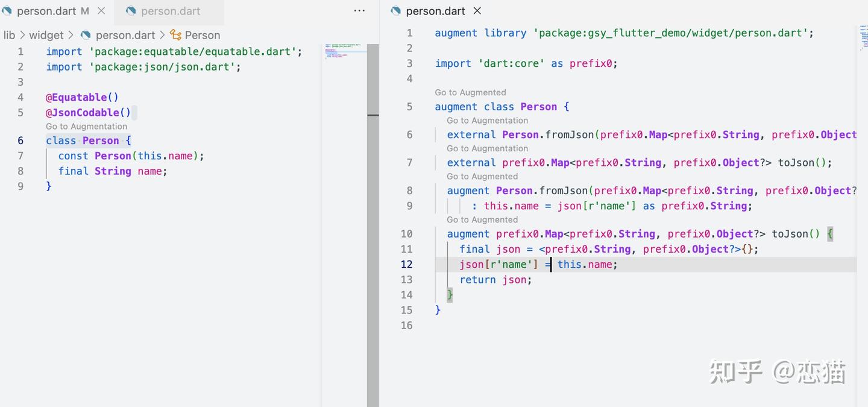Click Dart icon on right editor tab
Image resolution: width=868 pixels, height=407 pixels.
pyautogui.click(x=396, y=11)
